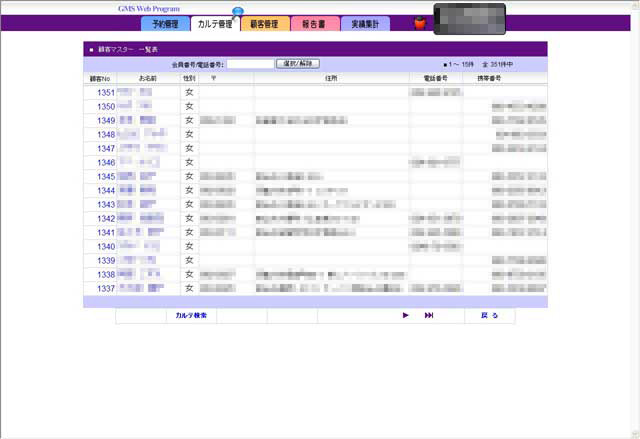Image resolution: width=640 pixels, height=439 pixels.
Task: Select customer number 1349 row link
Action: 106,121
